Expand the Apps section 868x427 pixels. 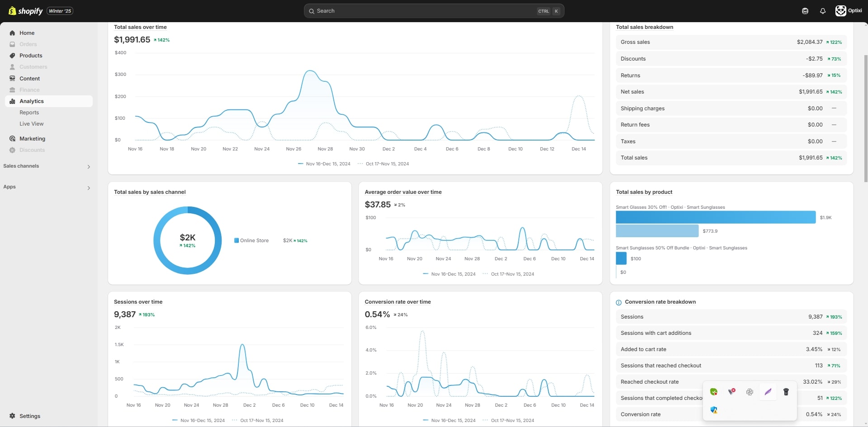pyautogui.click(x=89, y=188)
